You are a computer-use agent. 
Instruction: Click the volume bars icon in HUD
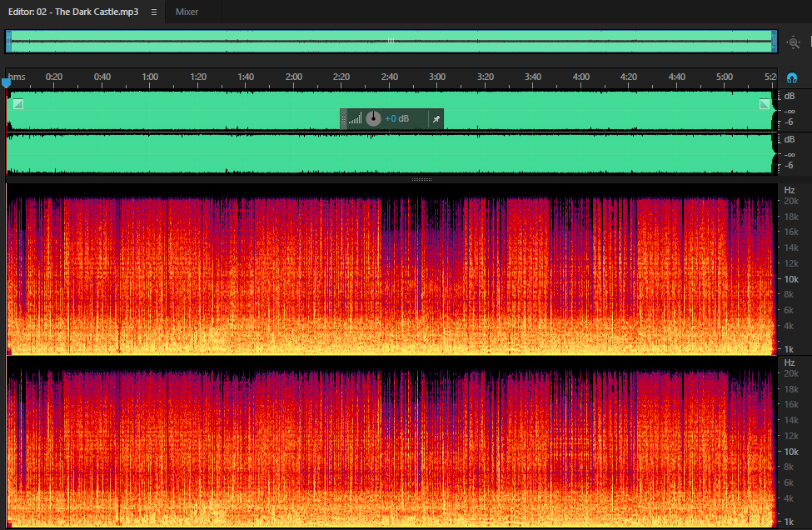pos(356,119)
